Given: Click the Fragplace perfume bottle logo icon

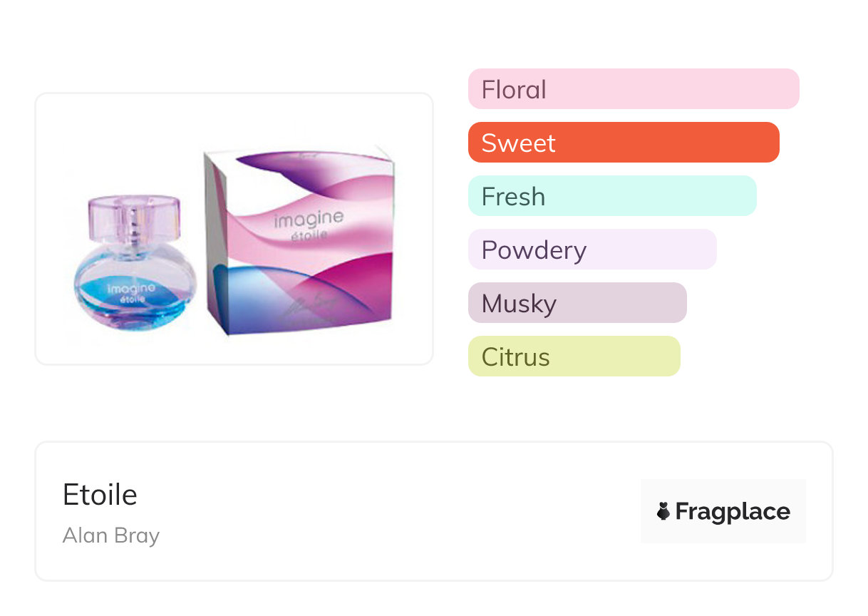Looking at the screenshot, I should (663, 511).
